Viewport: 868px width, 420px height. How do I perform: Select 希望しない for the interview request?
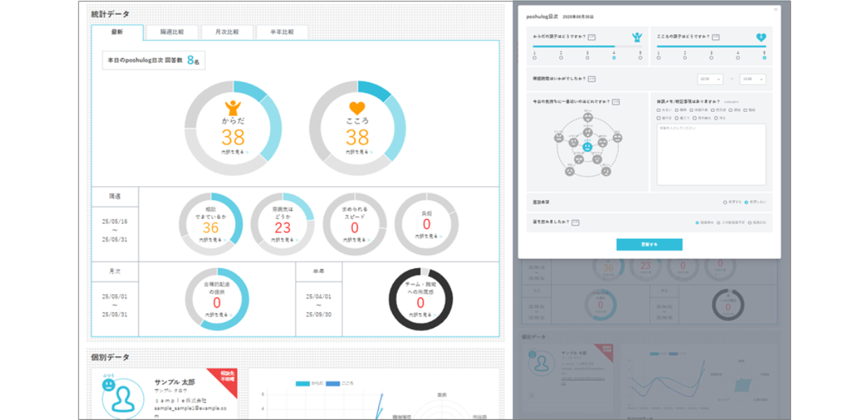746,202
